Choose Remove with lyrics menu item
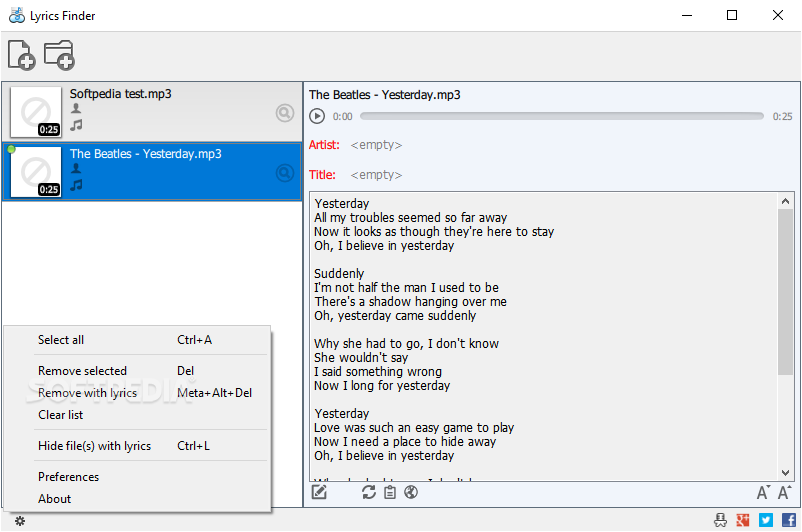The height and width of the screenshot is (532, 802). (x=137, y=392)
